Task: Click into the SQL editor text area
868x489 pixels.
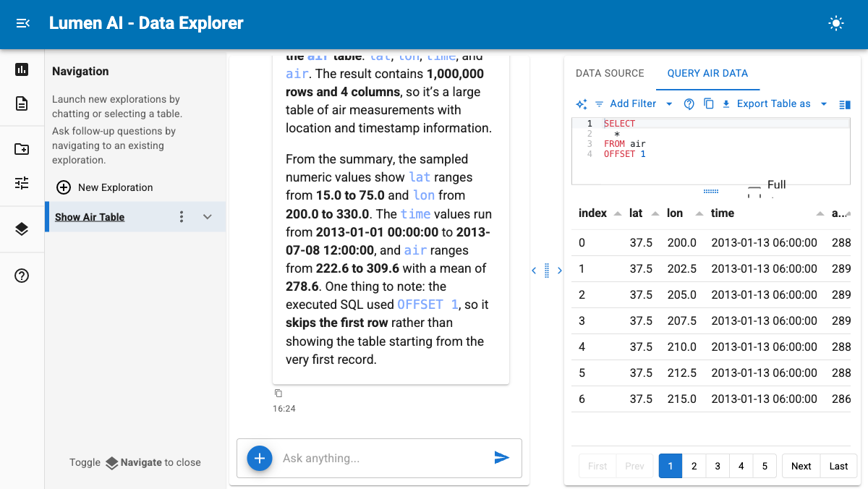Action: (710, 152)
